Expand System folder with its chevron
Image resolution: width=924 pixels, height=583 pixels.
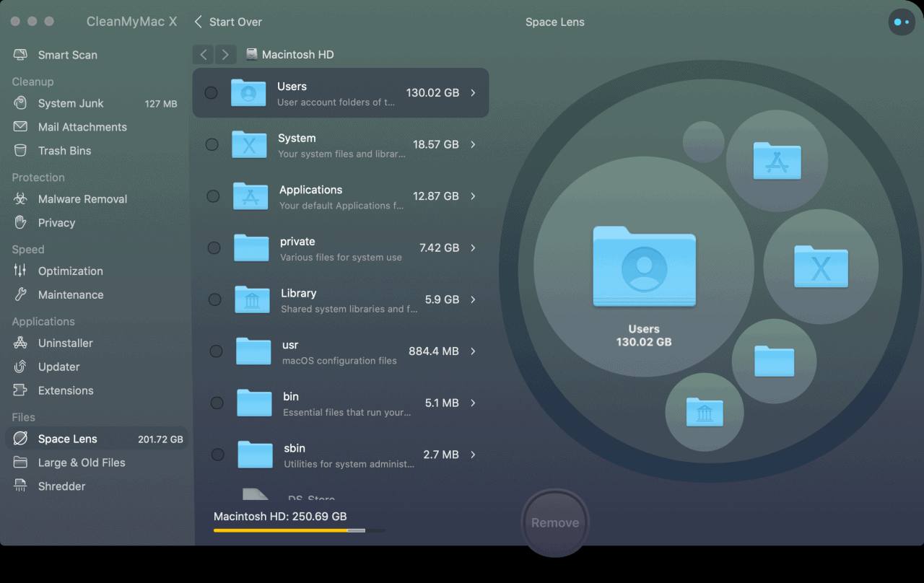click(x=473, y=144)
